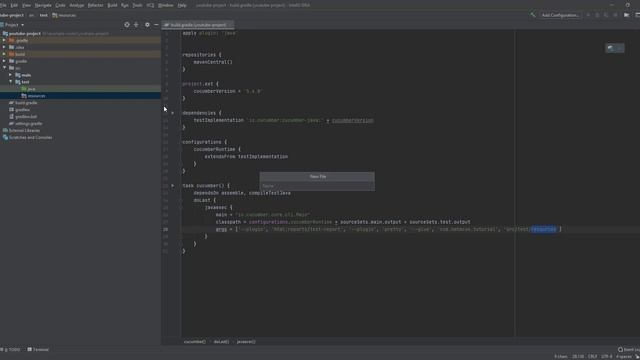Click the javaexec{} breadcrumb at editor bottom

(x=246, y=342)
